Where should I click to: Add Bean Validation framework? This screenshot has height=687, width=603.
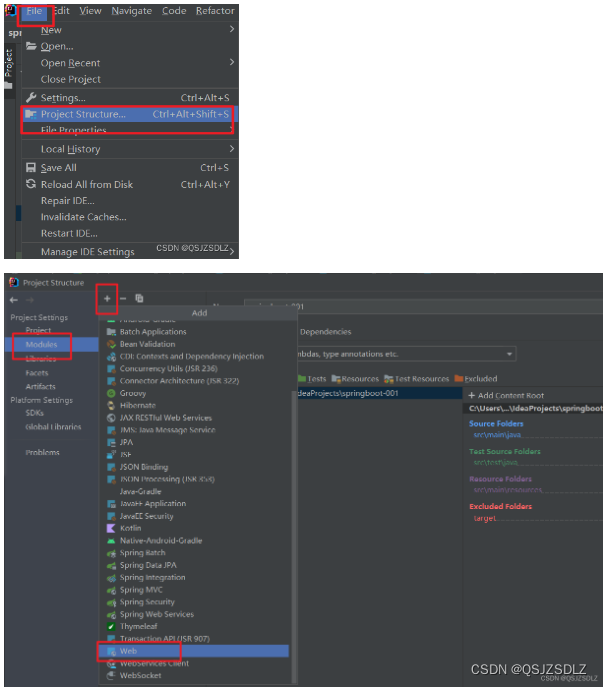(147, 344)
